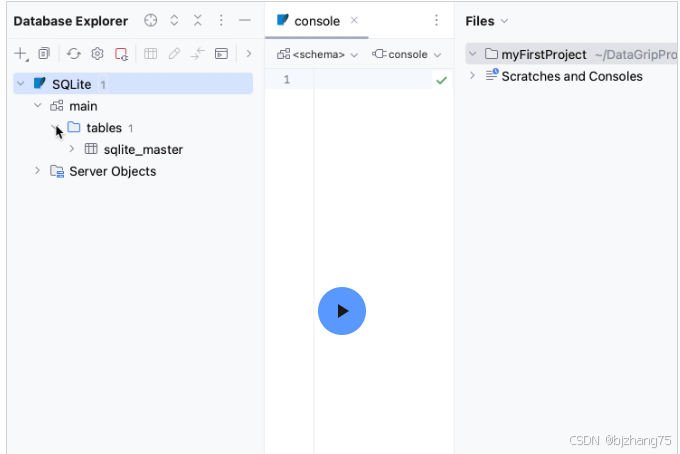
Task: Open Database Explorer options menu
Action: point(221,20)
